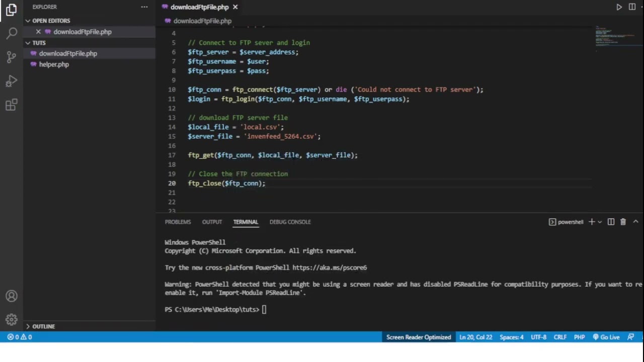Open the Accounts menu icon
This screenshot has width=644, height=362.
[11, 296]
